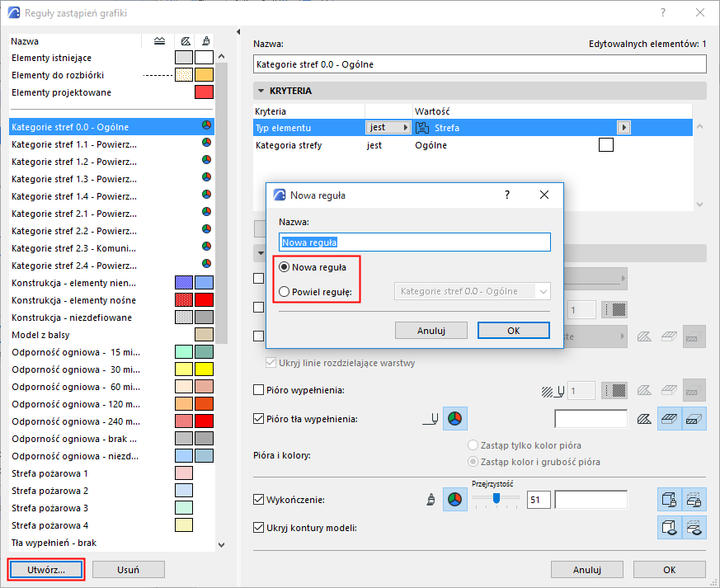
Task: Collapse the rules list panel with the arrow
Action: pyautogui.click(x=238, y=31)
